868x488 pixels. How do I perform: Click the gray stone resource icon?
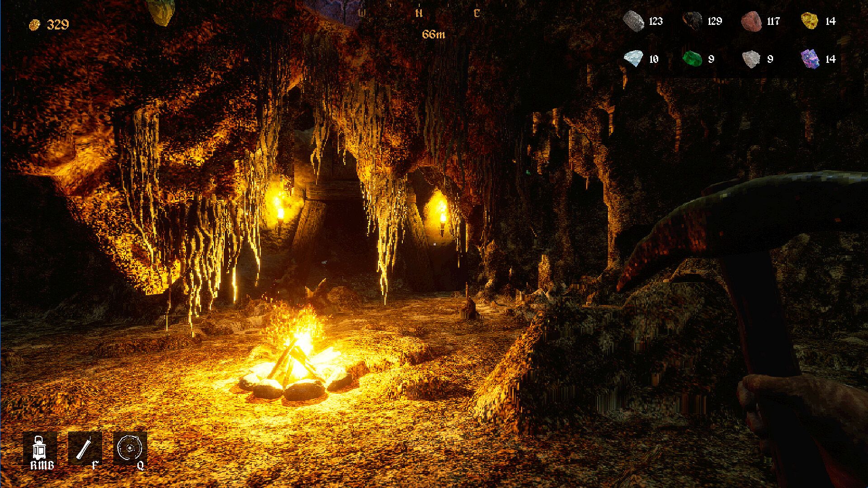click(x=633, y=21)
